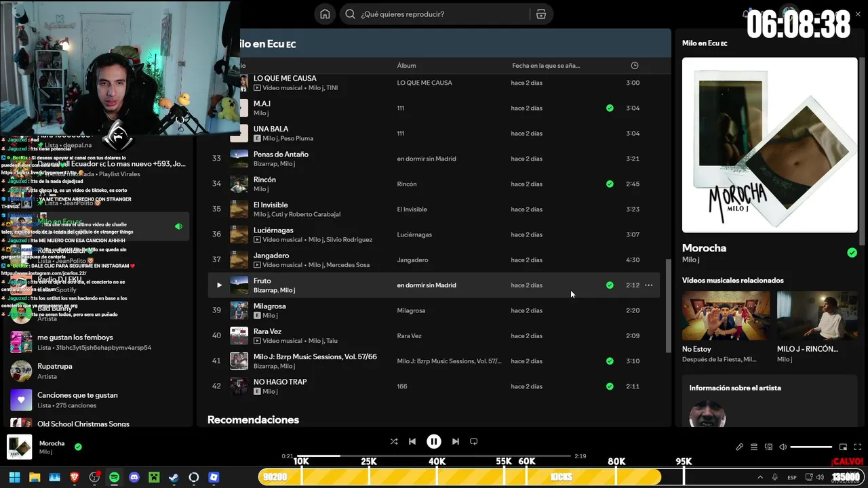The width and height of the screenshot is (868, 488).
Task: Open Peso Pluma artist link on UNA BALA
Action: point(296,138)
